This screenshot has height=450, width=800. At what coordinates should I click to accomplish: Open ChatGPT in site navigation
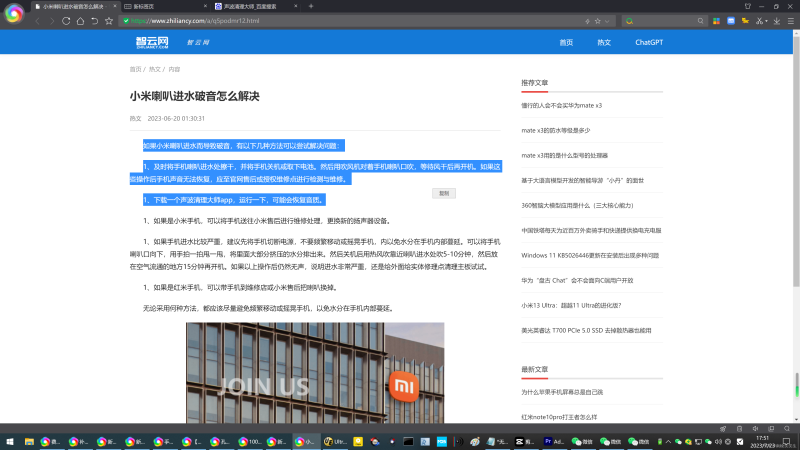pos(649,42)
